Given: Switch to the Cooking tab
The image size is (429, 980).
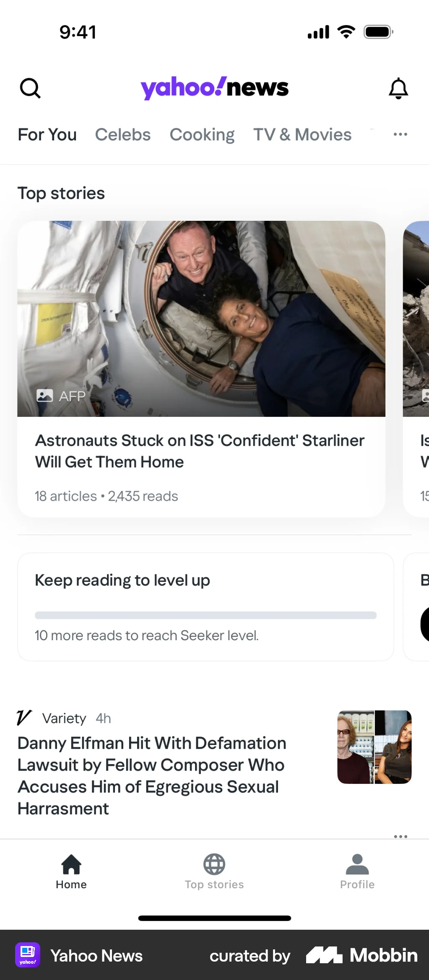Looking at the screenshot, I should pyautogui.click(x=202, y=134).
